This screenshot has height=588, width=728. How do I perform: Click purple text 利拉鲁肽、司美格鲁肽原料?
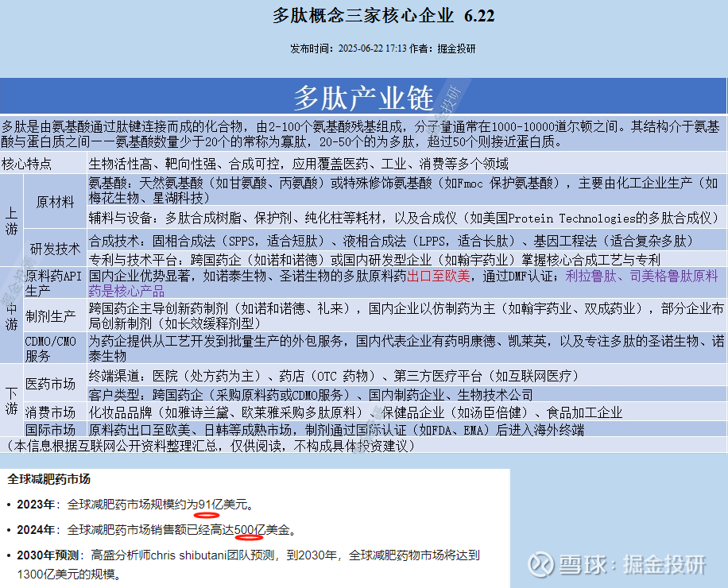641,277
